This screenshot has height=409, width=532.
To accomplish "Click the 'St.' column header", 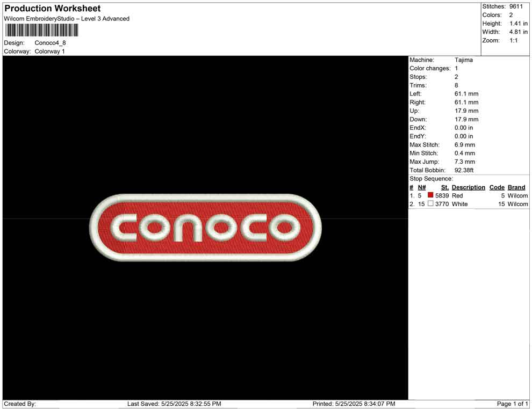I will (x=445, y=187).
